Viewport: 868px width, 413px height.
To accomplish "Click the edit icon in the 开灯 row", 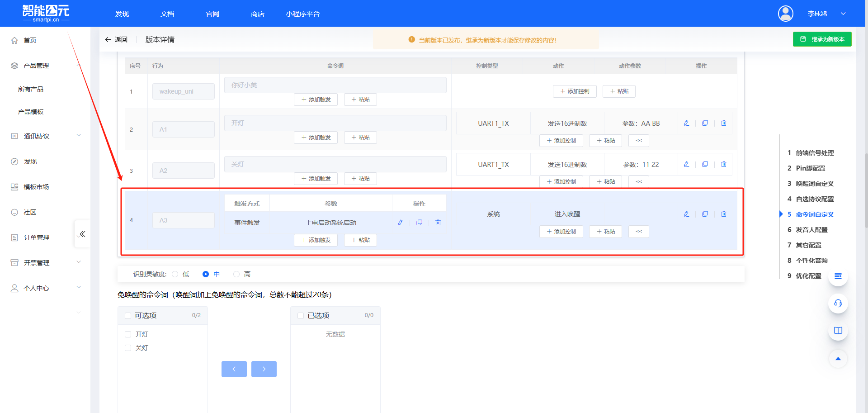I will (686, 123).
